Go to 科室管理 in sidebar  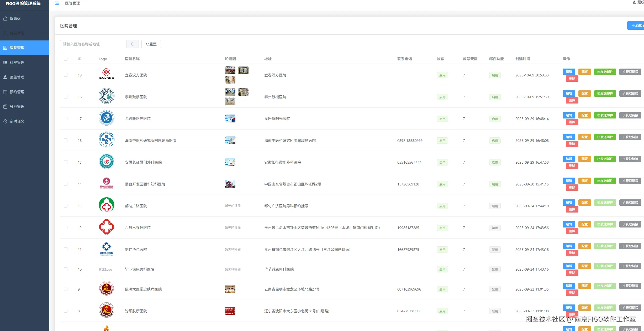tap(17, 63)
